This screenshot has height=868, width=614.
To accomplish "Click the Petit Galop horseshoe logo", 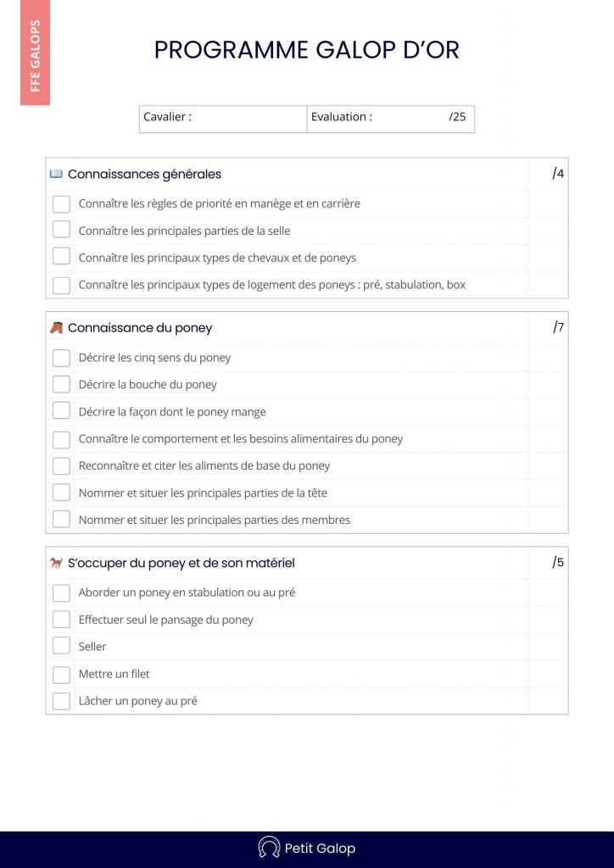I will pos(269,848).
